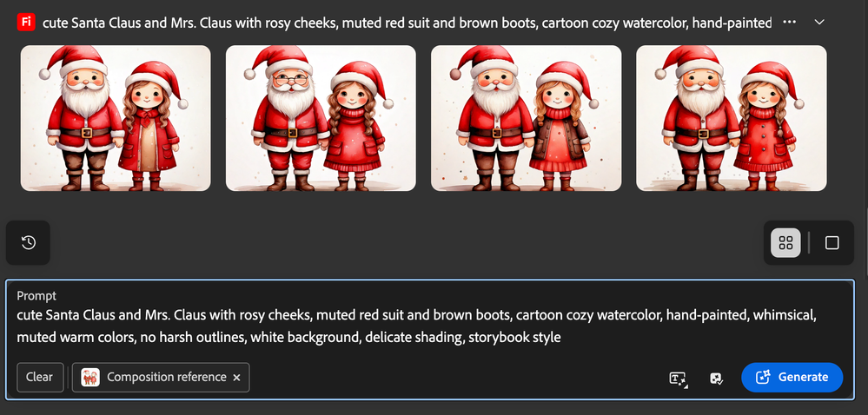The width and height of the screenshot is (868, 415).
Task: Click the prompt suggestions checkmark icon
Action: pos(716,378)
